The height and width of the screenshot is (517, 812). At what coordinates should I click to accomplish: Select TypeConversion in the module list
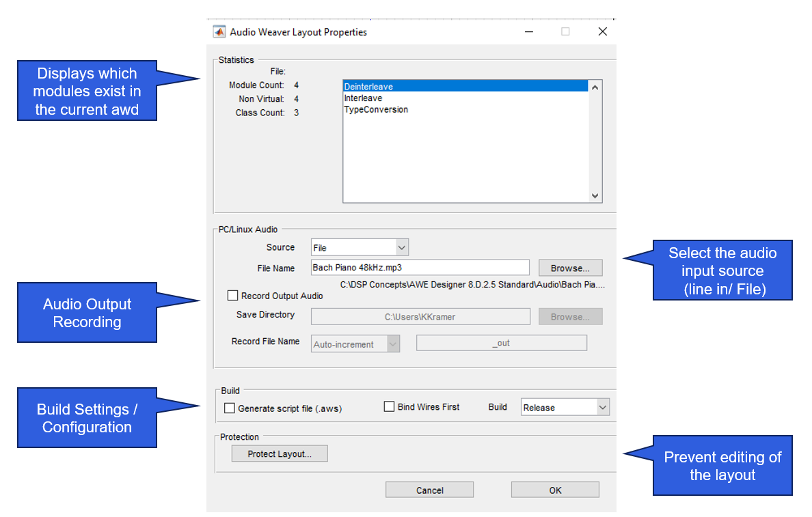[376, 110]
